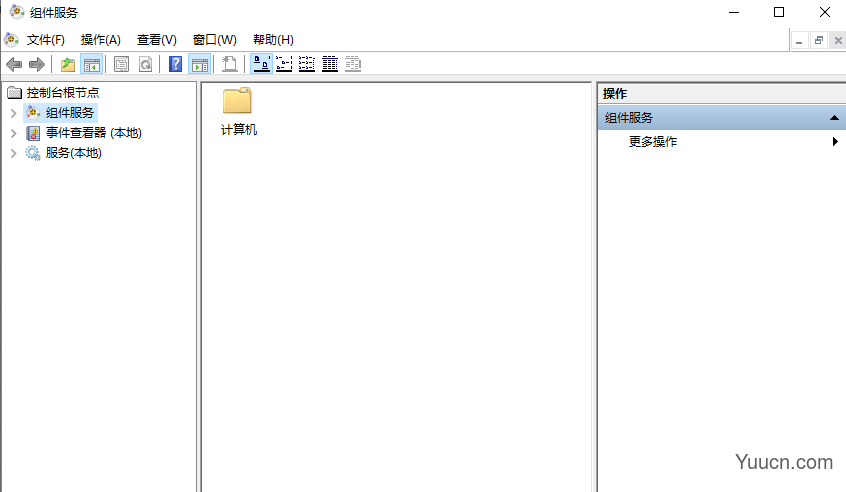Click the Back arrow toolbar icon
This screenshot has height=492, width=846.
coord(14,65)
